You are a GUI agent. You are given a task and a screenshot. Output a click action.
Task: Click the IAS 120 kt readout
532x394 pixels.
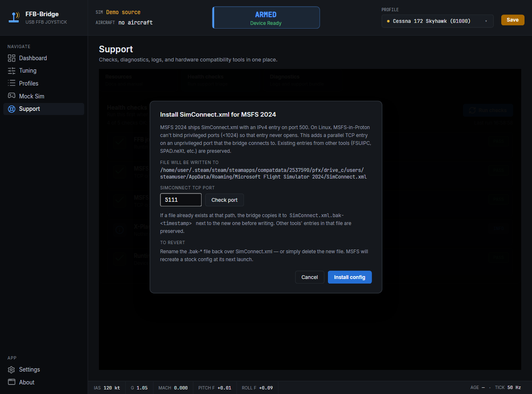pyautogui.click(x=107, y=388)
